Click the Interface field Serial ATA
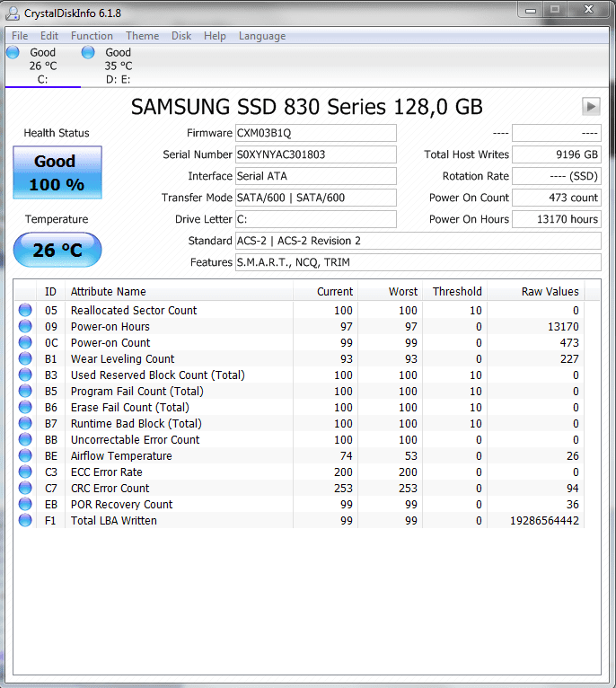Image resolution: width=616 pixels, height=688 pixels. click(316, 176)
